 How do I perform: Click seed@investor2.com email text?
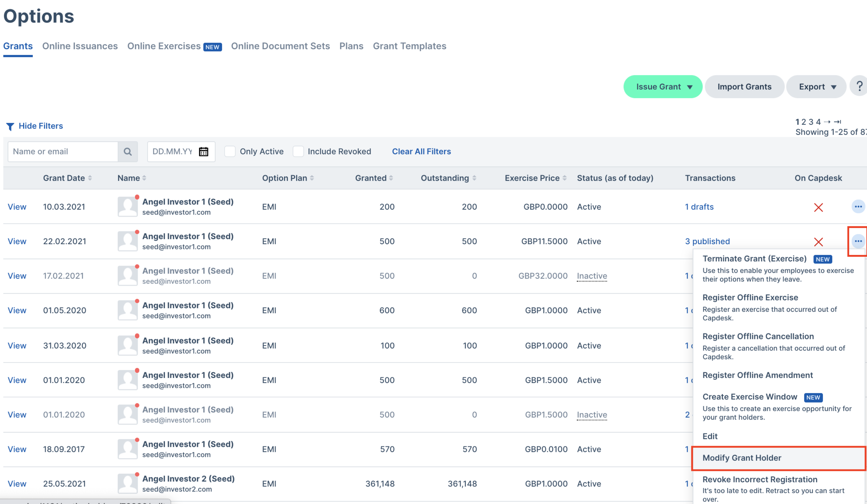coord(177,489)
